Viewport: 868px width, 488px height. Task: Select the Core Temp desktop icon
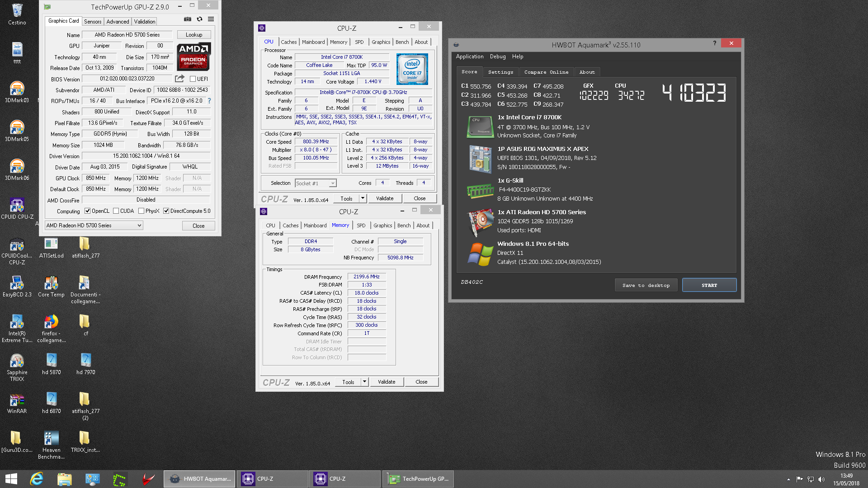click(x=51, y=286)
